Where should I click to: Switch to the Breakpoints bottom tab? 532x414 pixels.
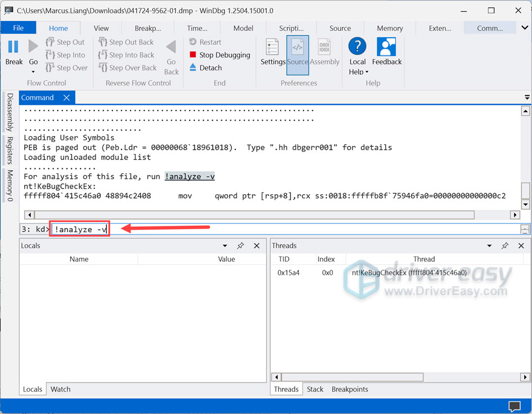coord(350,389)
